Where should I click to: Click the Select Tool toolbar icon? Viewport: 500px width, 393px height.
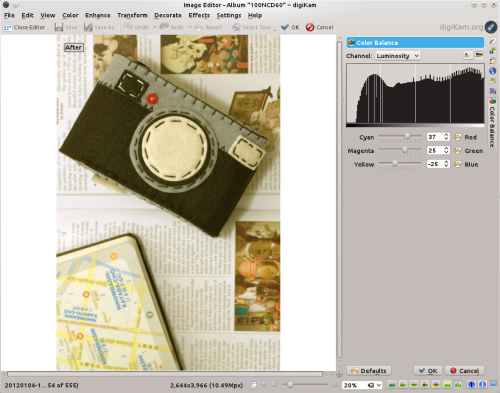tap(236, 27)
